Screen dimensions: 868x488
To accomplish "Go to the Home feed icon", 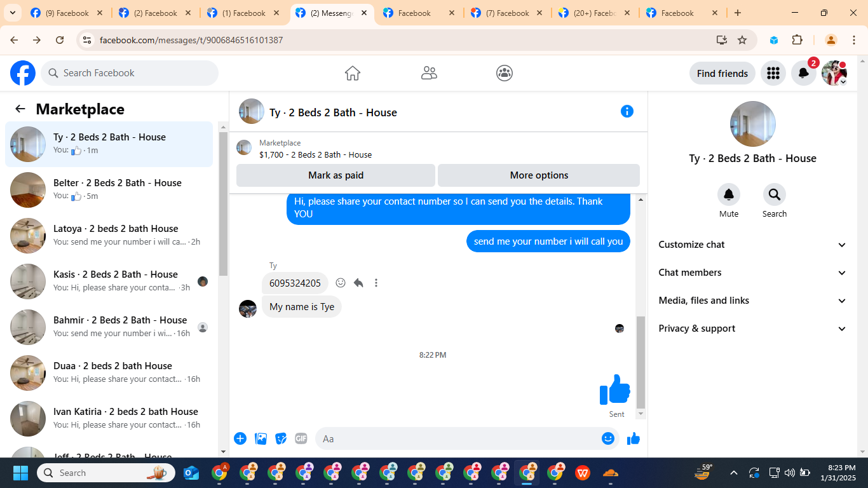I will click(353, 73).
